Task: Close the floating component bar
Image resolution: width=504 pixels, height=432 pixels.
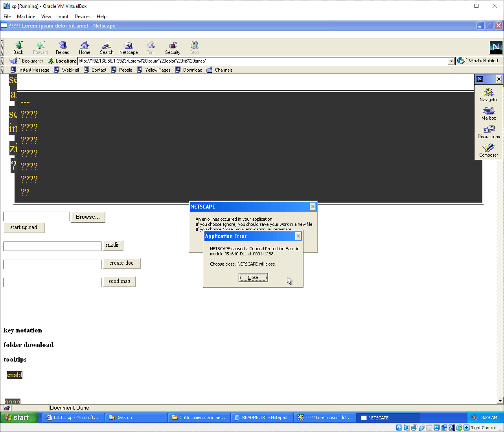Action: [x=499, y=79]
